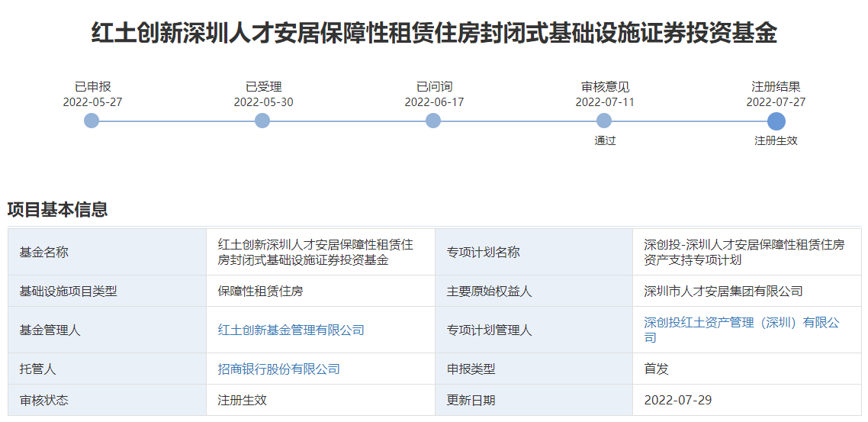
Task: Click the 基金名称 label cell
Action: (44, 252)
